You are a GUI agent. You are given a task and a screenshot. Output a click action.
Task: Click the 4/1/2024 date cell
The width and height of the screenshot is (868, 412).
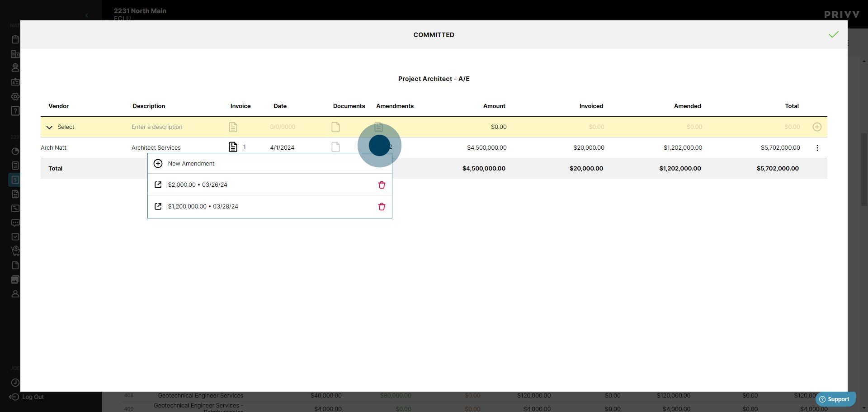[282, 148]
